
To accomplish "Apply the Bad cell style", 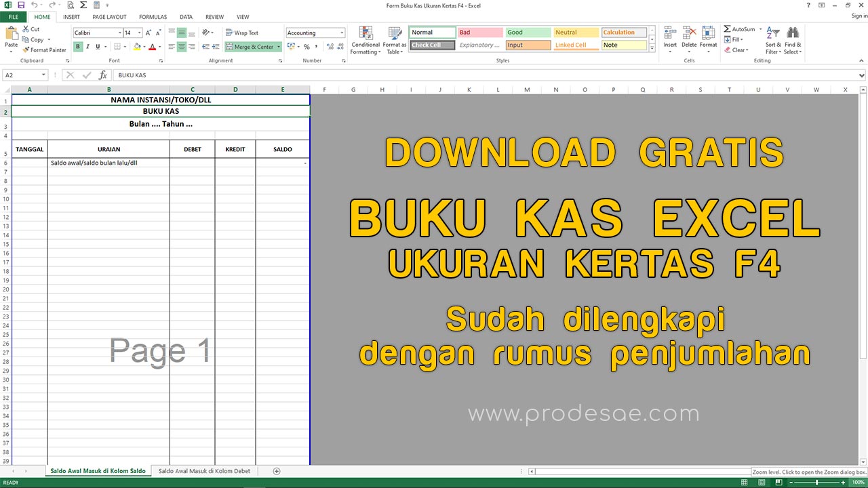I will 480,33.
